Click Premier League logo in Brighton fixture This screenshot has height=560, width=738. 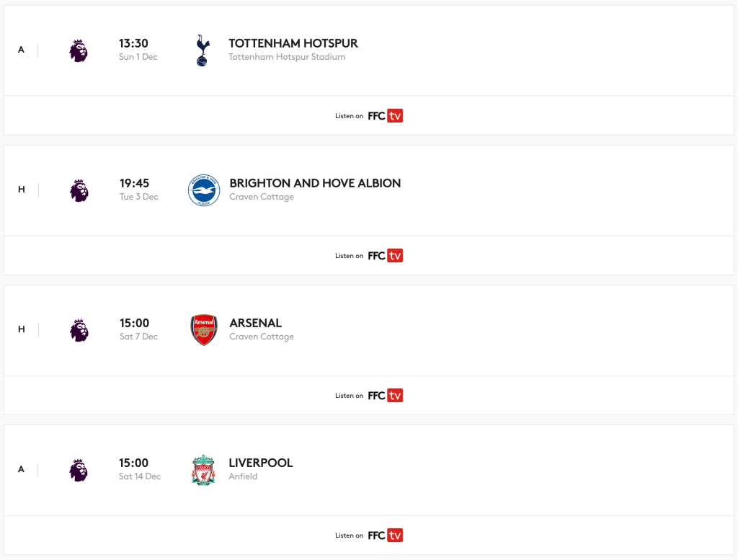tap(79, 190)
